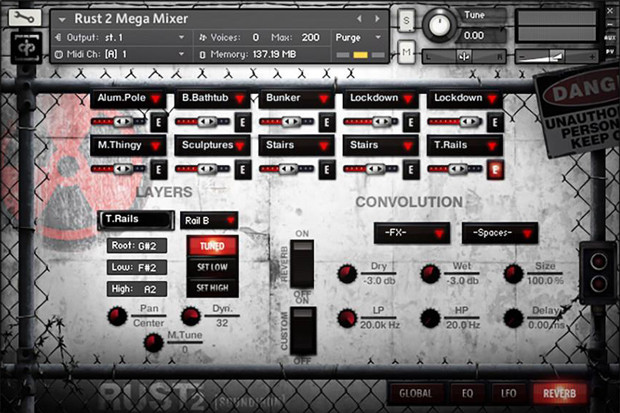Toggle the PV button at top right

pyautogui.click(x=610, y=52)
